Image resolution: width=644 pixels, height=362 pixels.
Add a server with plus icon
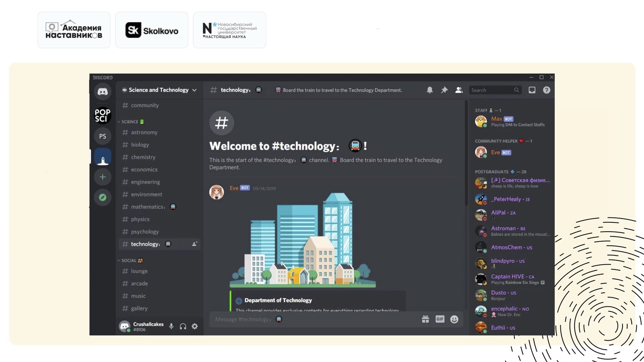[x=102, y=177]
